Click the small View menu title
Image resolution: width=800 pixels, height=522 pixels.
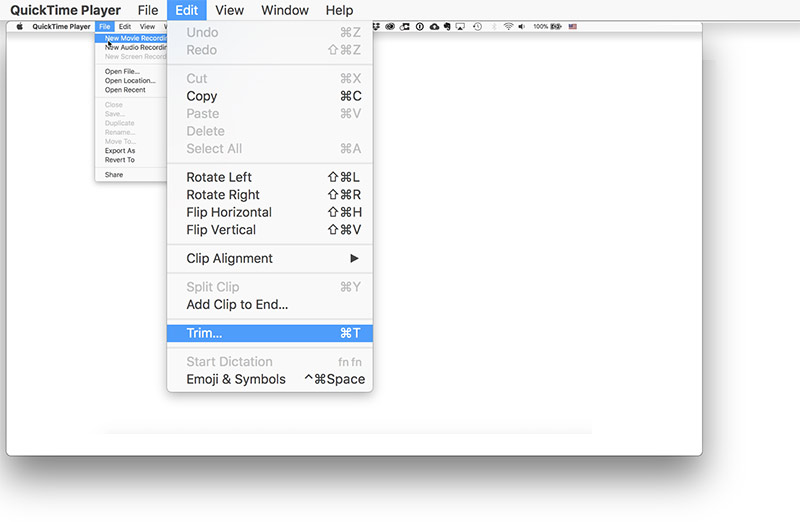[x=147, y=27]
